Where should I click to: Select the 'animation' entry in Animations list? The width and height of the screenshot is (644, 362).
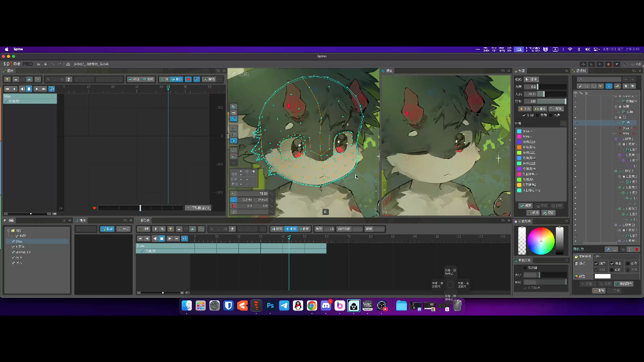coord(23,252)
